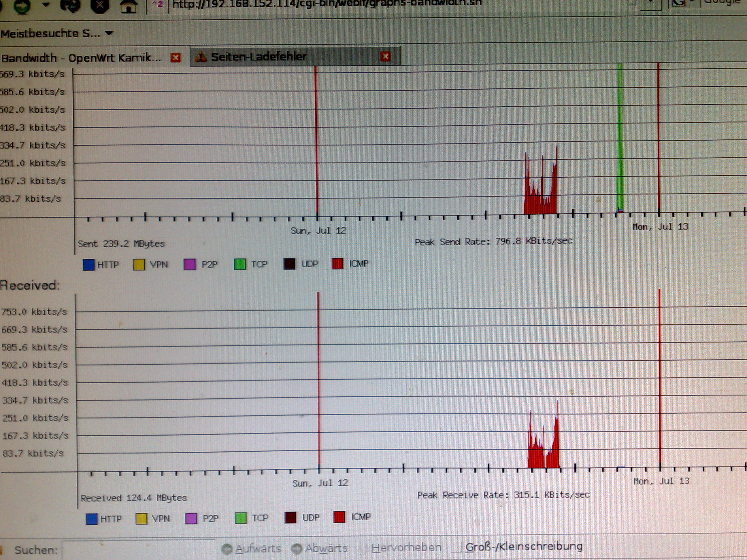The width and height of the screenshot is (747, 560).
Task: Click the site icon beside the URL
Action: [x=158, y=5]
